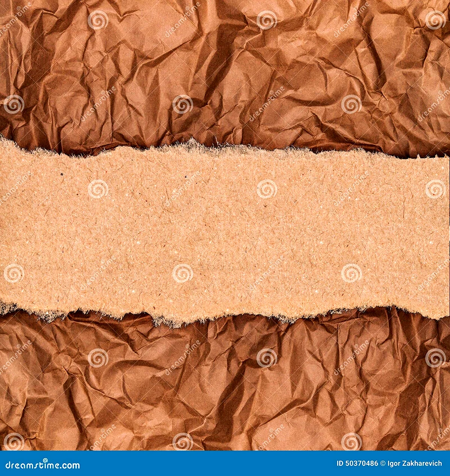Click the image ID 50370486 text
Image resolution: width=450 pixels, height=476 pixels.
[x=357, y=464]
